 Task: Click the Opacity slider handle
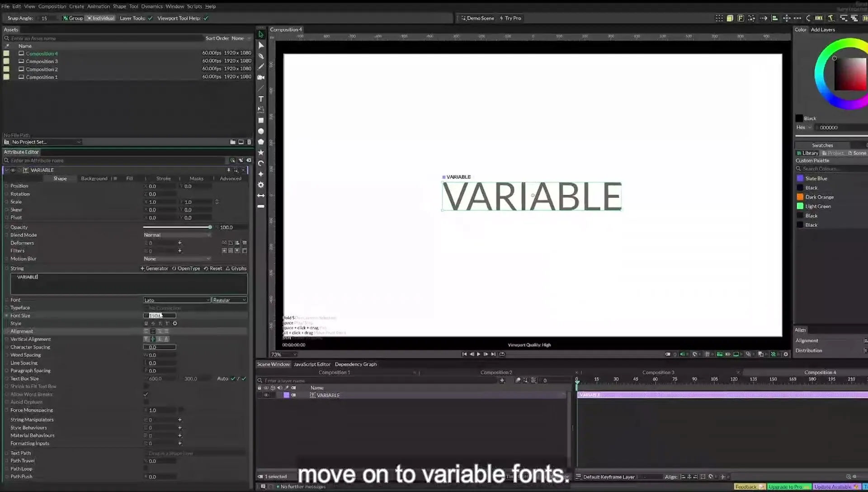210,227
